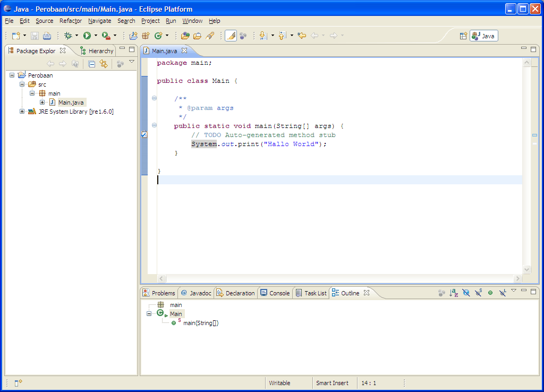The image size is (544, 392).
Task: Select Main.java in Package Explorer
Action: [71, 103]
